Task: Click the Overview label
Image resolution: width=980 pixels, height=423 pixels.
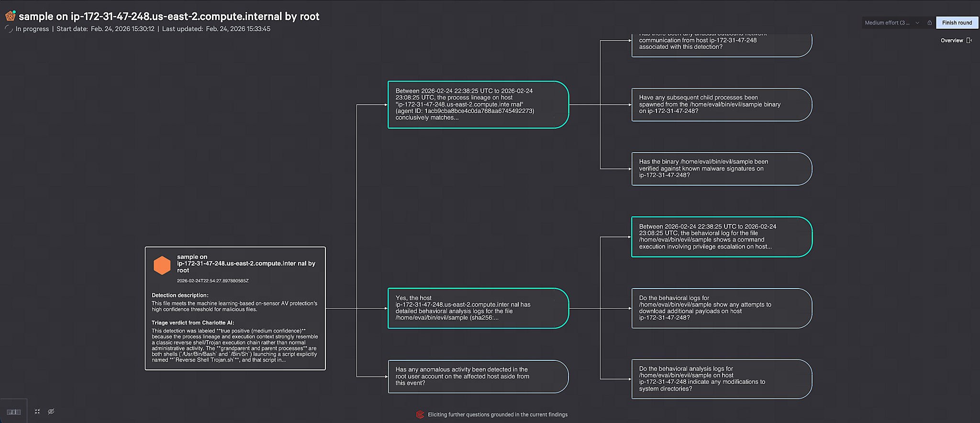Action: [951, 41]
